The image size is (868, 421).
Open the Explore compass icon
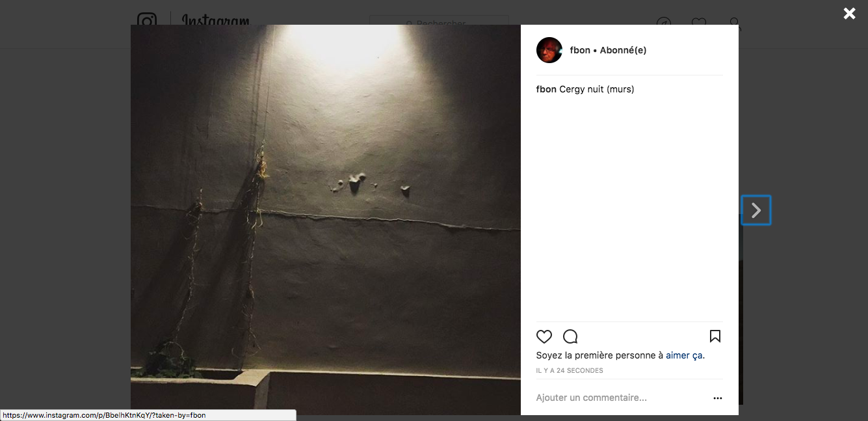(664, 22)
